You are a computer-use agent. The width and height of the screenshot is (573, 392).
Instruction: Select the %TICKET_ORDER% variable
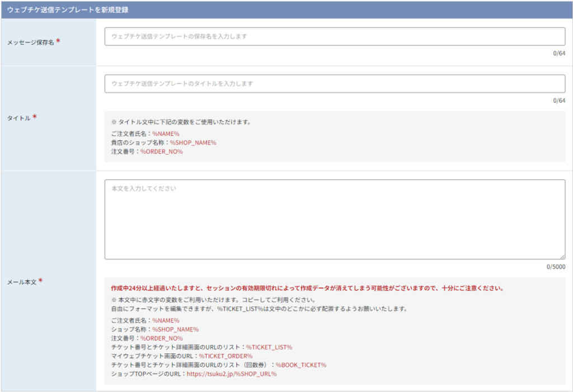[226, 356]
